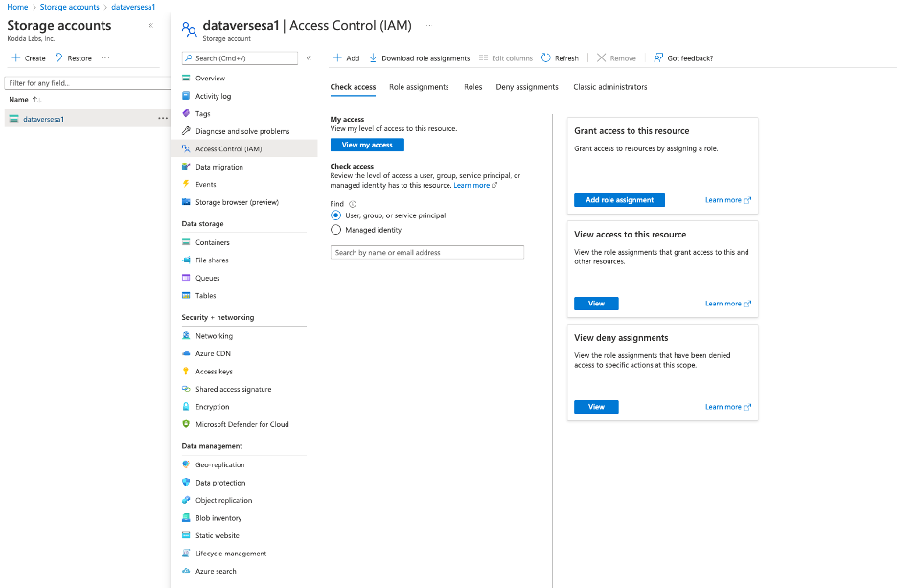897x588 pixels.
Task: Switch to the Deny assignments tab
Action: pos(527,87)
